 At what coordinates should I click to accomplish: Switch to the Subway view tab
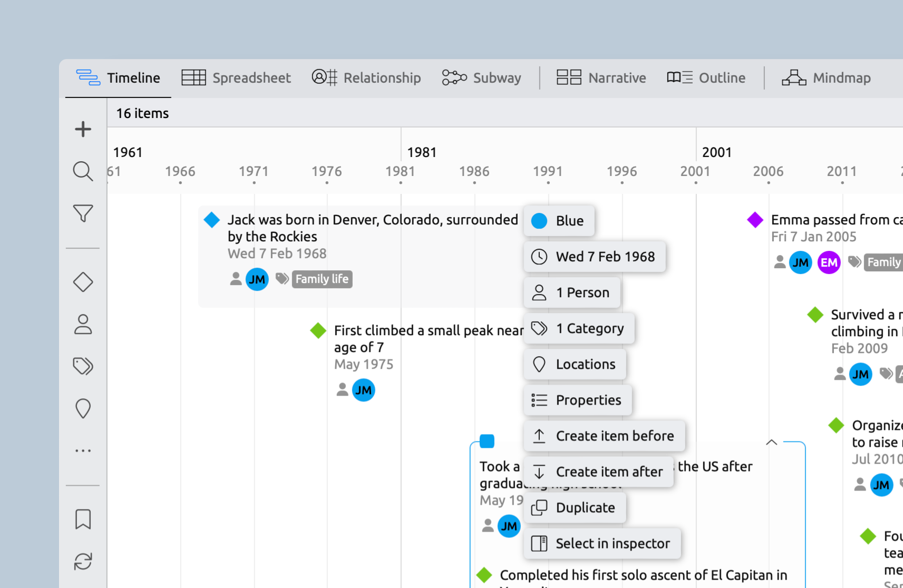(x=482, y=78)
